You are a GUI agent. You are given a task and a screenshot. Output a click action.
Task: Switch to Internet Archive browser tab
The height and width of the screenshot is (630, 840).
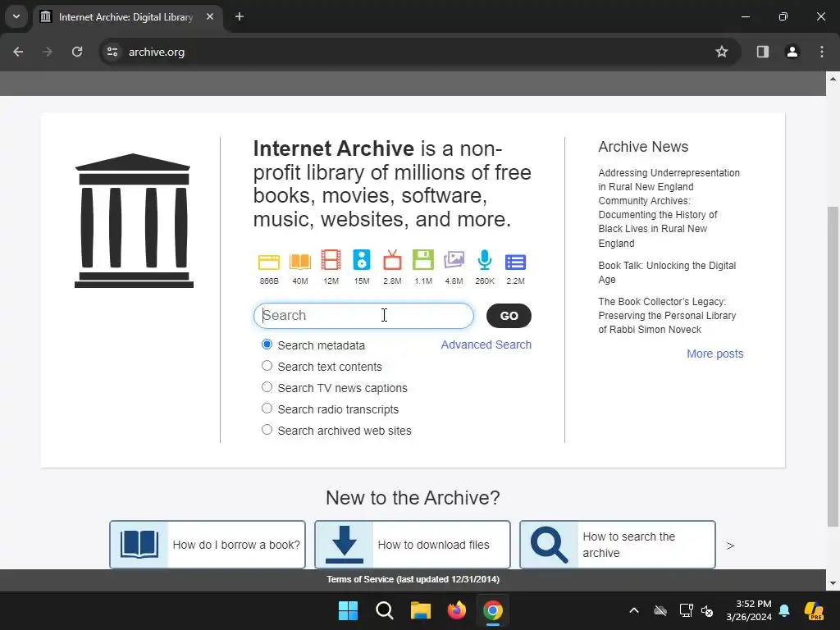pos(126,16)
